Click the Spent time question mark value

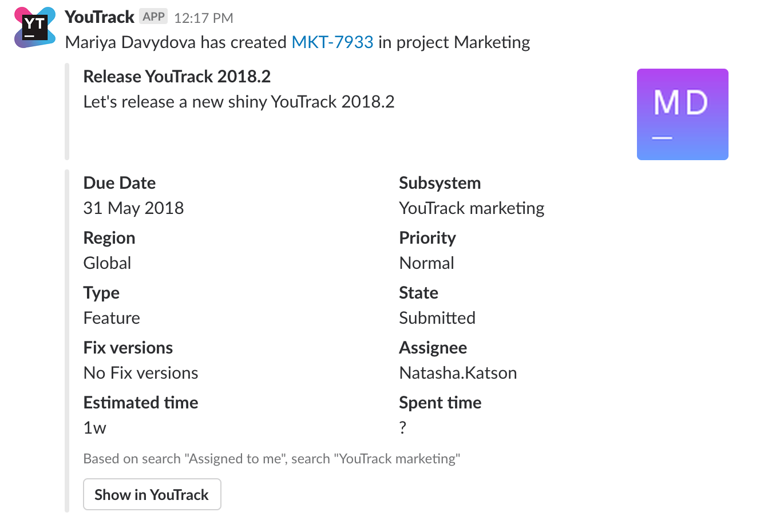coord(402,427)
